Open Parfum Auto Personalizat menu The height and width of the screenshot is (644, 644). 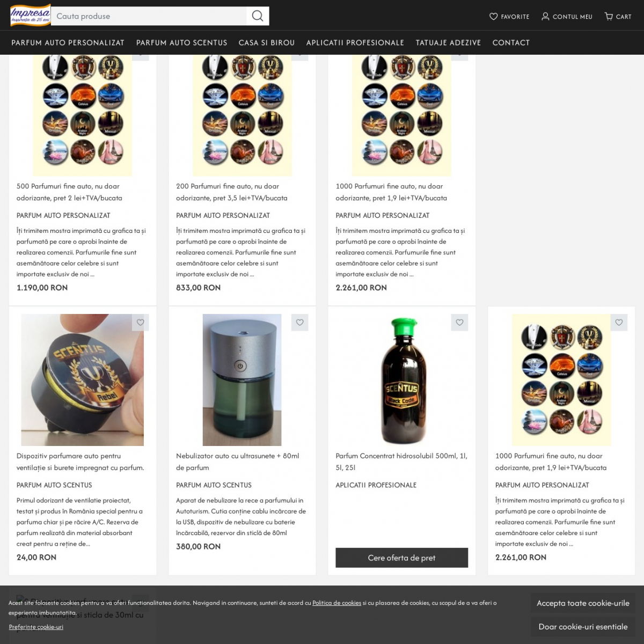click(68, 43)
